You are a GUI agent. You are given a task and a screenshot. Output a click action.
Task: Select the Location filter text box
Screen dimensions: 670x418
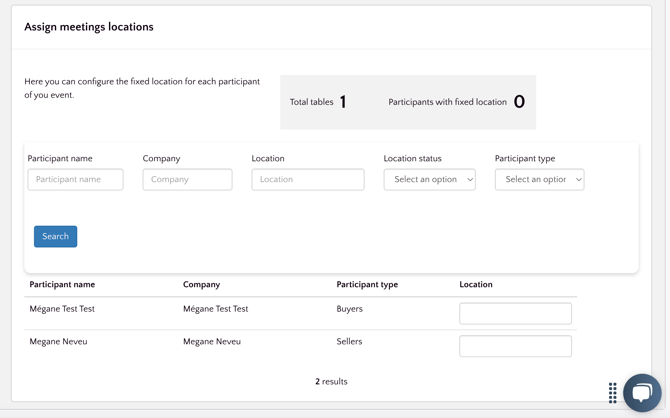308,180
